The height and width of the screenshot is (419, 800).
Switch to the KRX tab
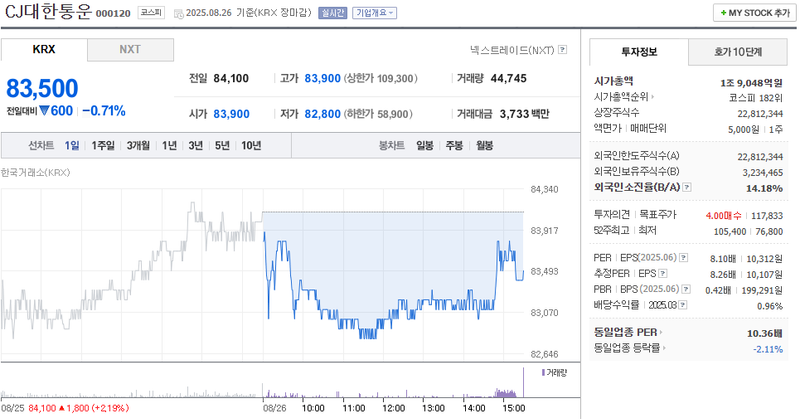pos(44,50)
